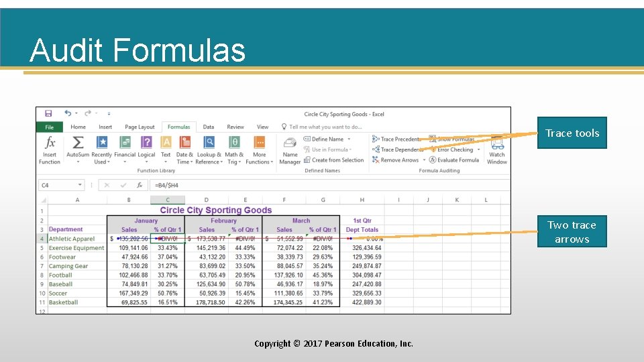Expand the Undo history dropdown arrow

[x=76, y=113]
